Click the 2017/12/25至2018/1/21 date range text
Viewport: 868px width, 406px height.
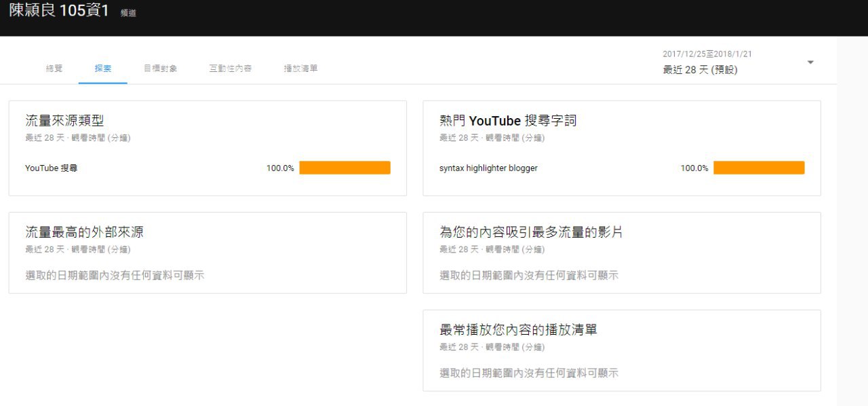(x=707, y=54)
